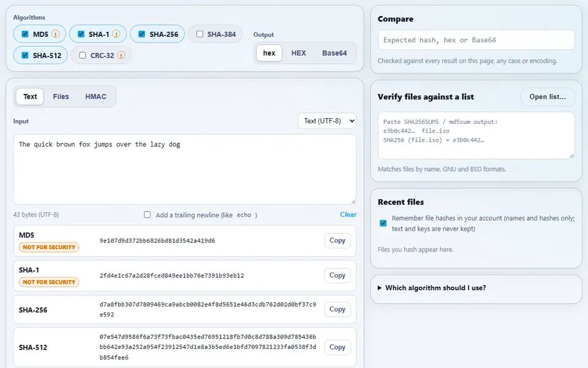Click into the SHA256SUMS paste area
The height and width of the screenshot is (368, 588).
tap(477, 135)
